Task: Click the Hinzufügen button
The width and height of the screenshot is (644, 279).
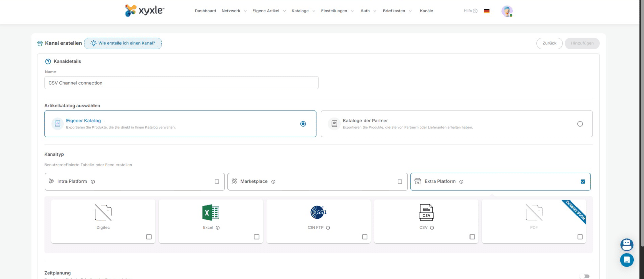Action: (x=582, y=43)
